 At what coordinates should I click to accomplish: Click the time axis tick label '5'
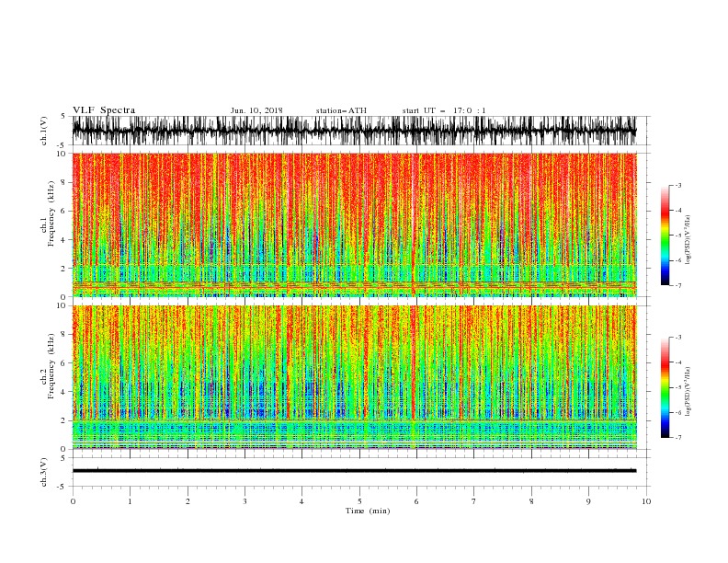pos(359,501)
